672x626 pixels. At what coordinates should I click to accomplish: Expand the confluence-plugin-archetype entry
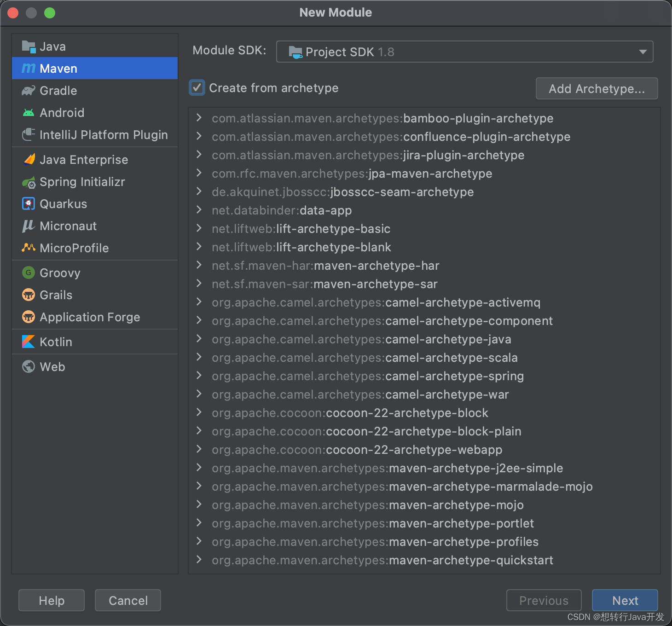[199, 136]
